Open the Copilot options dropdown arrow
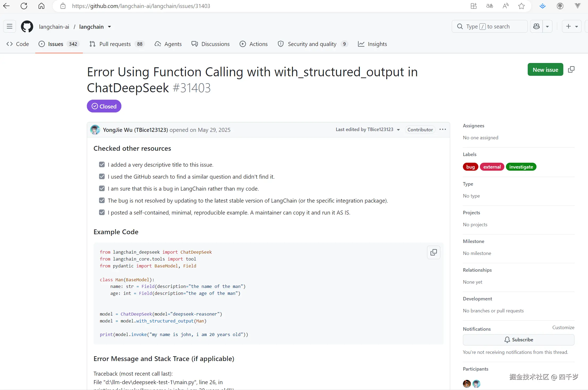 [x=547, y=26]
